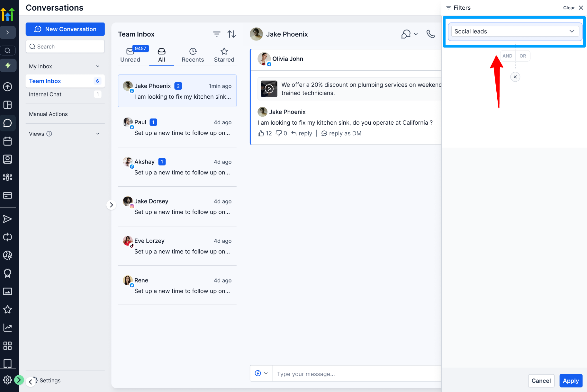Click reply as DM on Jake's comment
This screenshot has width=587, height=392.
(341, 133)
